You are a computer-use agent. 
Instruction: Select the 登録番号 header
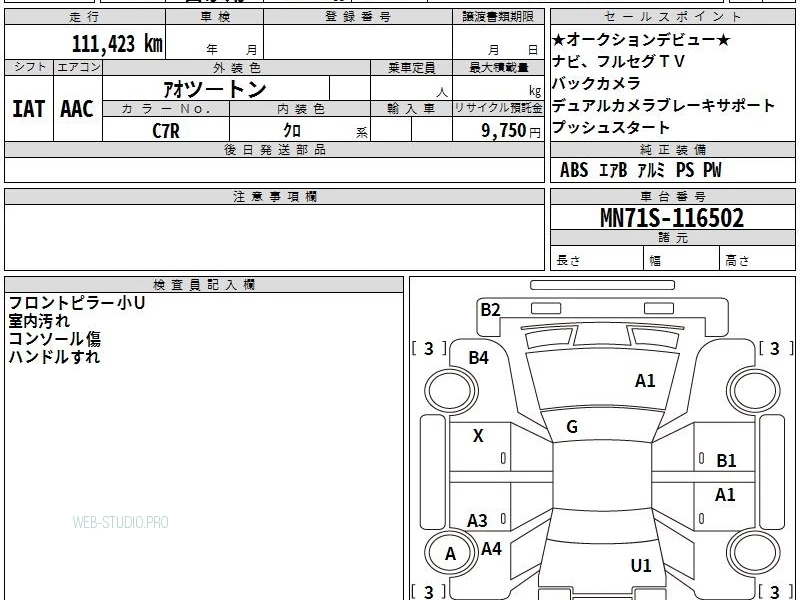(x=358, y=17)
